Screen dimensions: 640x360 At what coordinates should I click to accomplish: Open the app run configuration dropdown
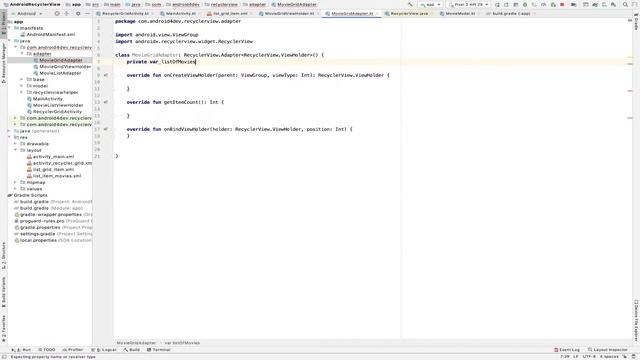pyautogui.click(x=431, y=4)
